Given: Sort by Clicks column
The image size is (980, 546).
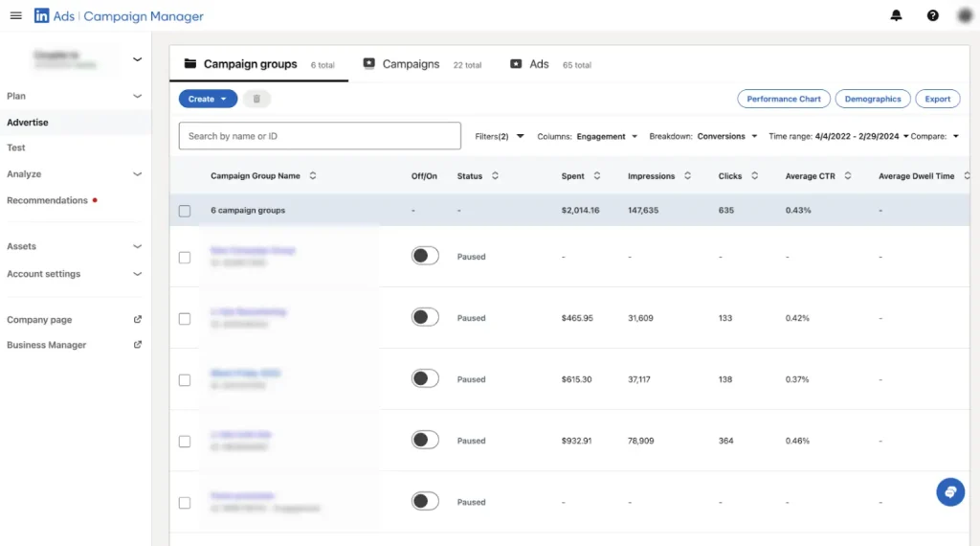Looking at the screenshot, I should (754, 175).
